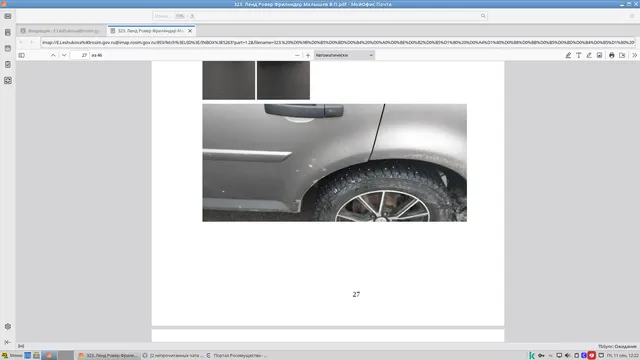The height and width of the screenshot is (360, 640).
Task: Open the Mail section in left sidebar
Action: tap(8, 16)
